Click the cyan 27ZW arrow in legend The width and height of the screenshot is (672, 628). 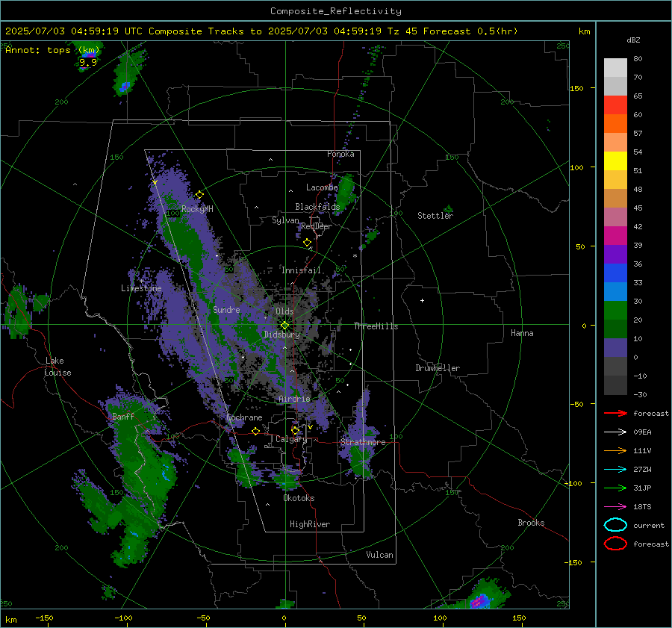point(615,470)
